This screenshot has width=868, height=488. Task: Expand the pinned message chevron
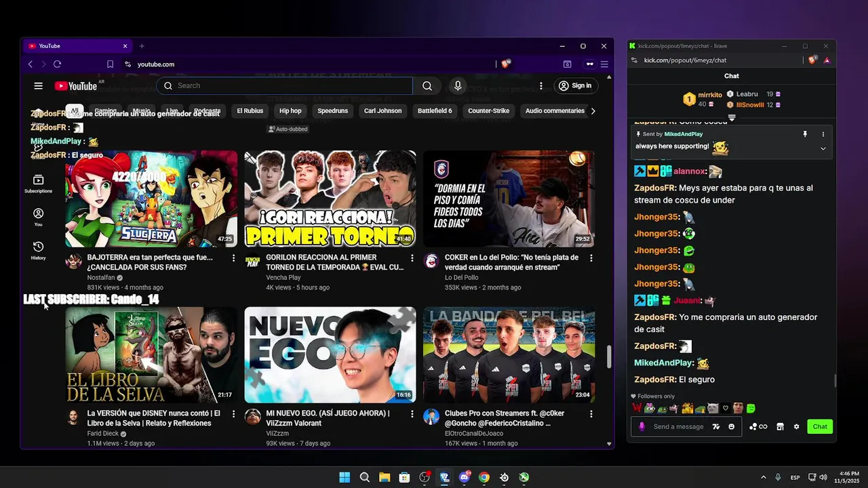click(x=823, y=148)
